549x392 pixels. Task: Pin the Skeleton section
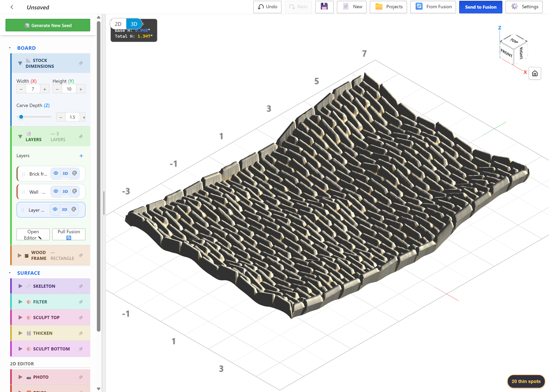coord(81,286)
